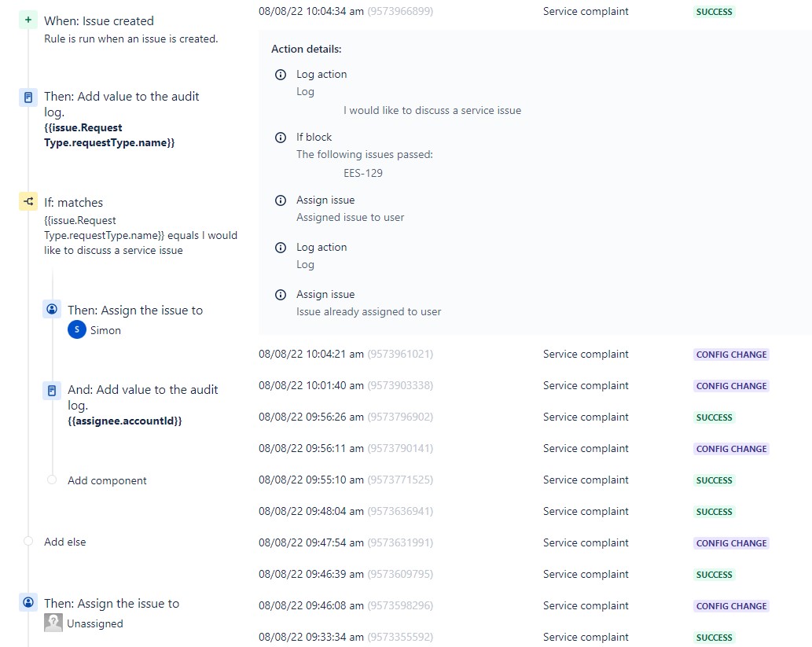The image size is (812, 647).
Task: Click 'Service complaint' in the 09:46:39 am row
Action: [586, 575]
